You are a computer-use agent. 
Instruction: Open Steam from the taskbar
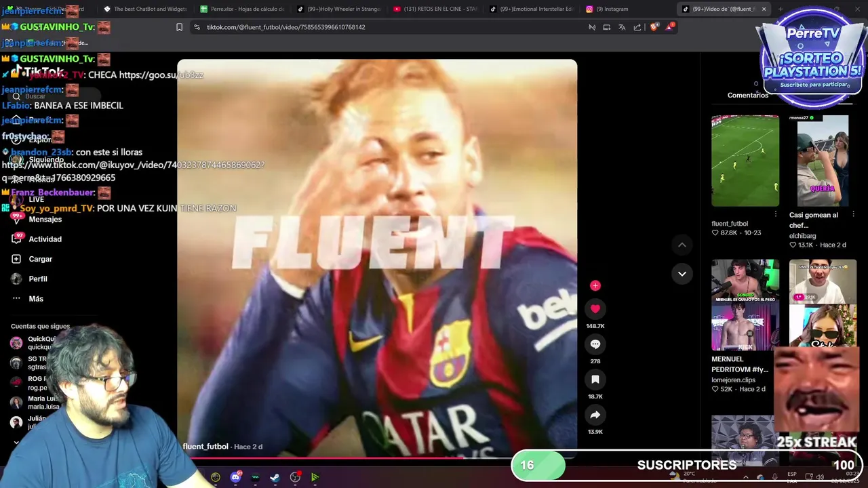pos(275,477)
